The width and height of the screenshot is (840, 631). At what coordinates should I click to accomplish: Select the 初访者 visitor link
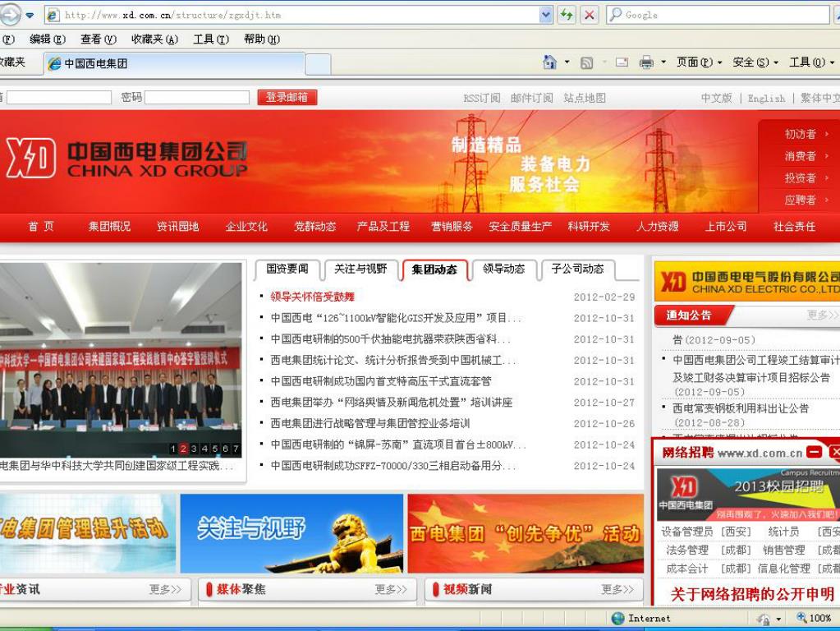coord(801,134)
